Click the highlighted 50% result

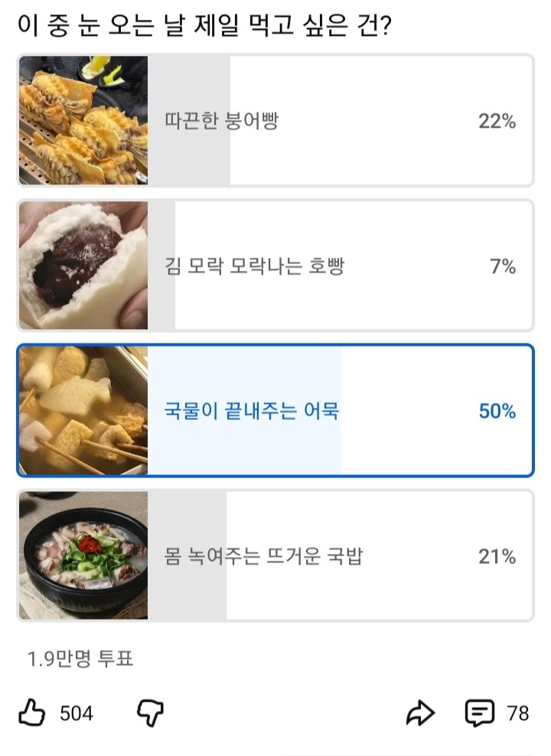[x=497, y=411]
